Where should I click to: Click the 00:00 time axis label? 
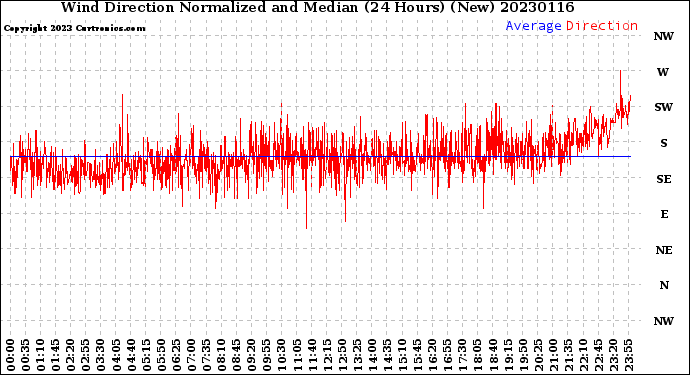click(x=11, y=356)
